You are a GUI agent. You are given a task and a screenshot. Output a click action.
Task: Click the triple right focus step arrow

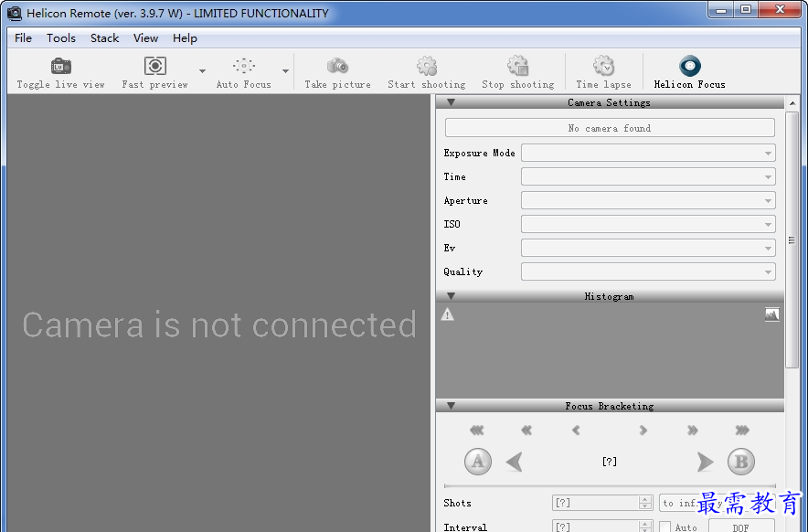tap(742, 430)
